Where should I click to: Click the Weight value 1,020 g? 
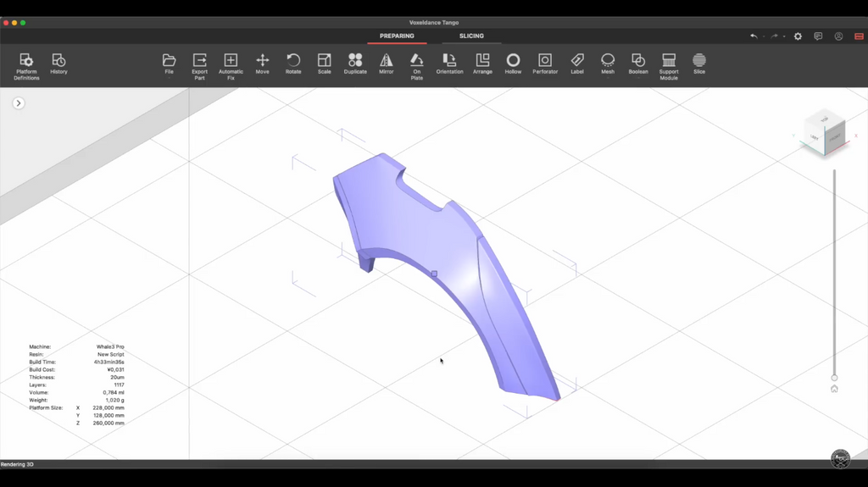[114, 400]
